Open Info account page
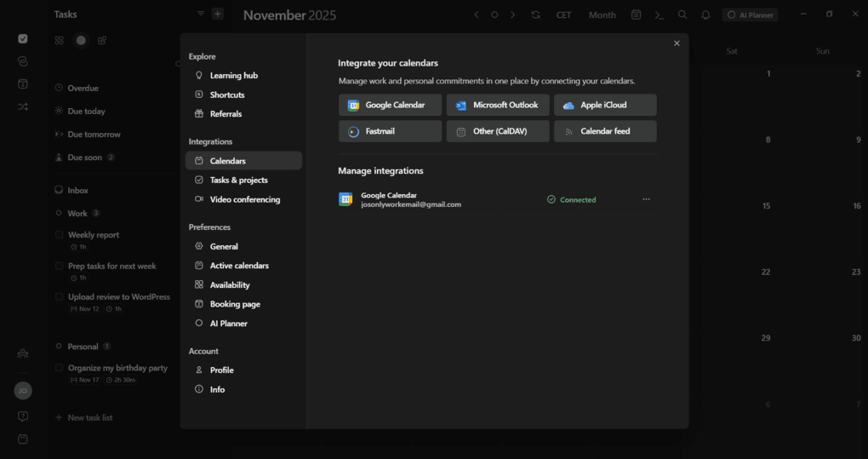 pos(243,389)
